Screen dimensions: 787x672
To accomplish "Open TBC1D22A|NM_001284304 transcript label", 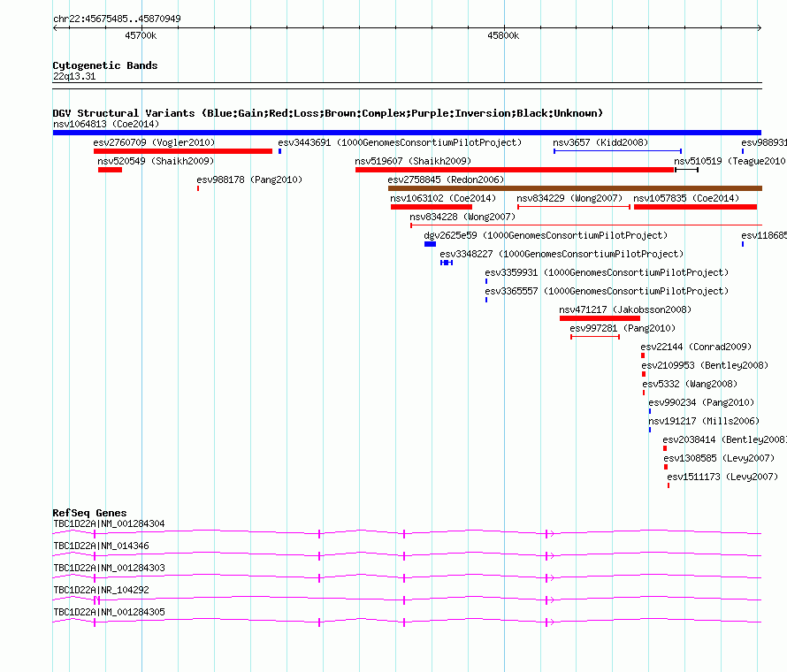I will 109,523.
